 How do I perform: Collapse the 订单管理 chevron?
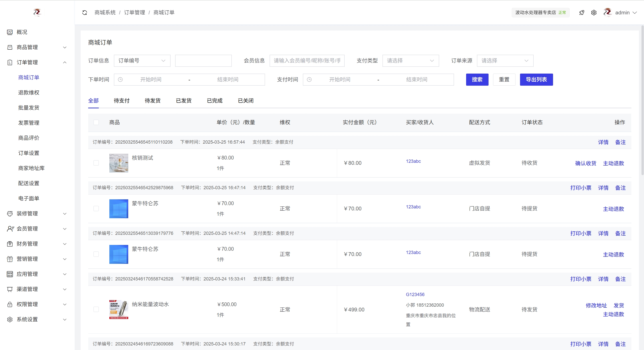tap(65, 62)
